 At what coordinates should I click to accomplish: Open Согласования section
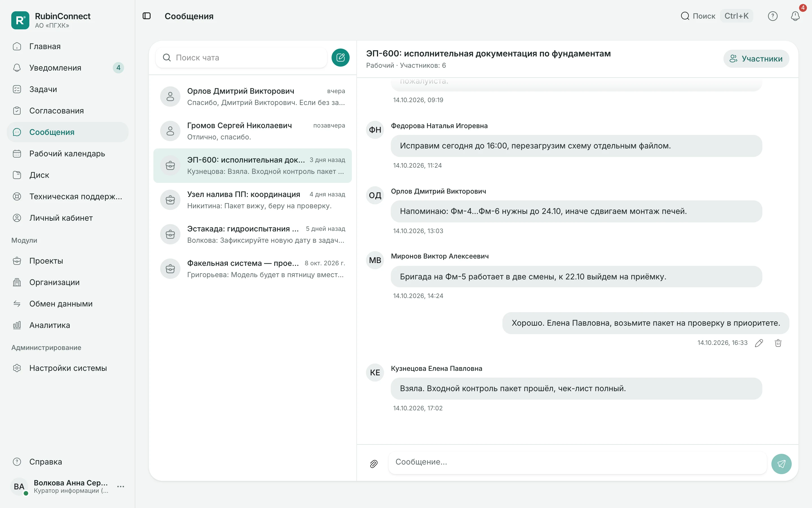coord(67,111)
